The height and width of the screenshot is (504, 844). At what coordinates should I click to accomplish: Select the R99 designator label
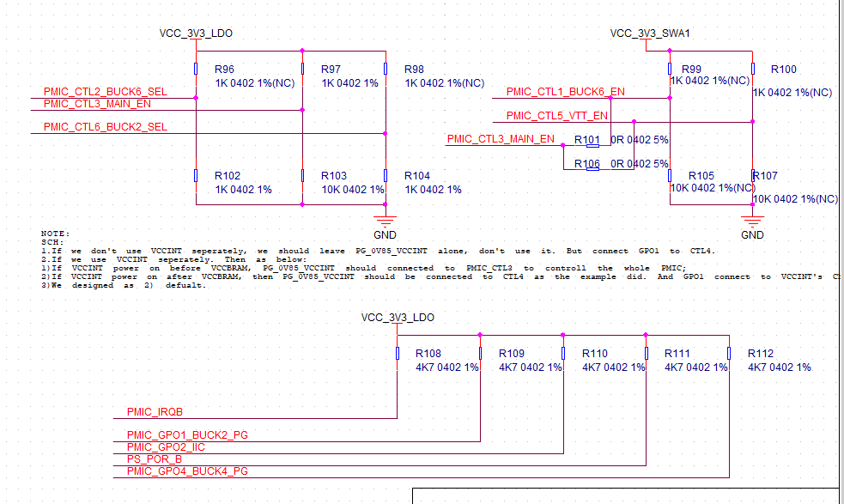[691, 70]
